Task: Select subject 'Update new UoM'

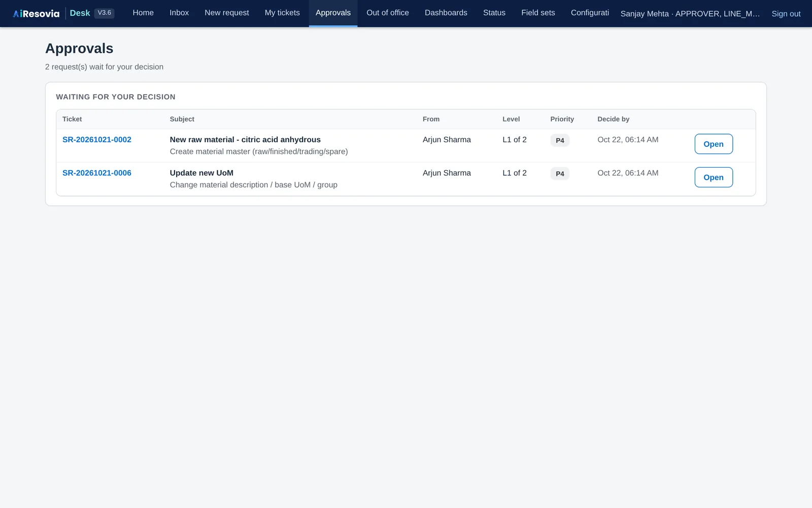Action: point(201,173)
